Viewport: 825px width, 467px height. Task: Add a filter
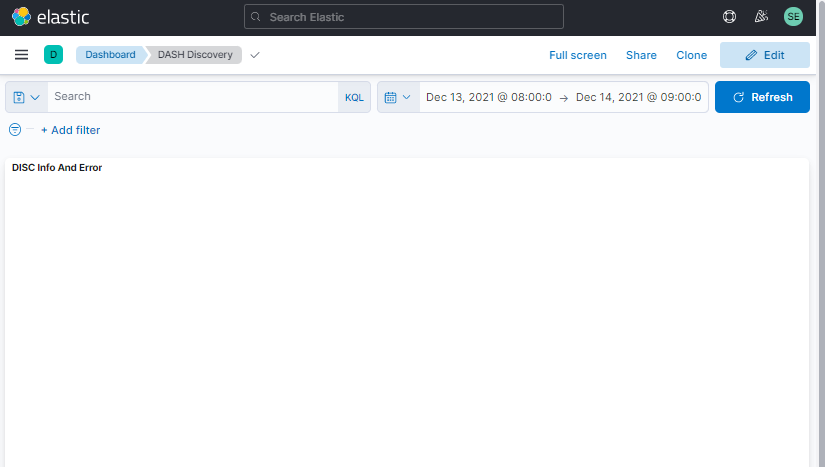(71, 130)
